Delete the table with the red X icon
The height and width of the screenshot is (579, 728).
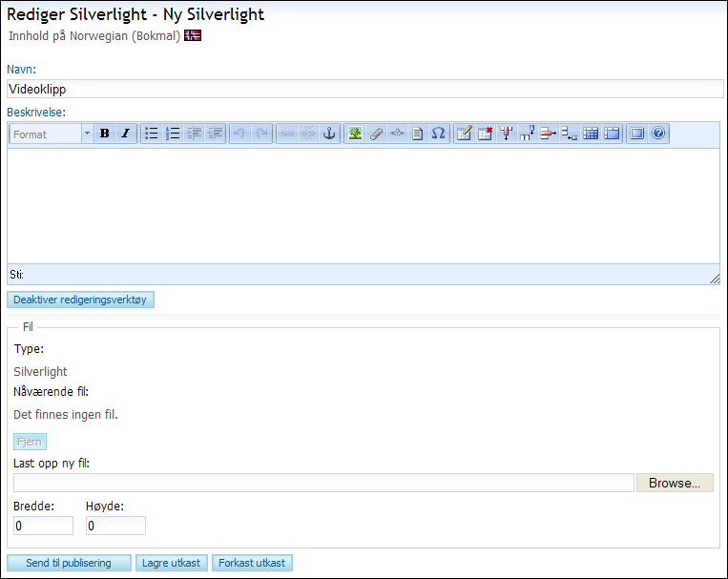point(486,134)
